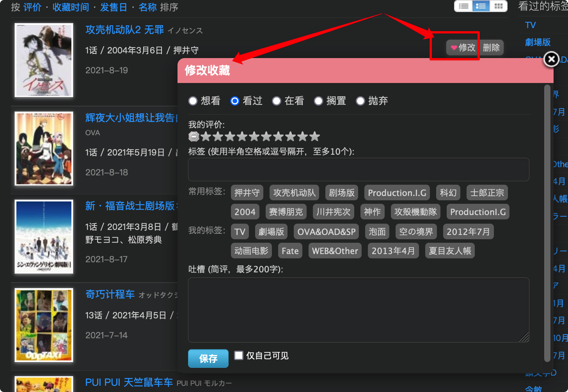Click the 删除 button
Viewport: 568px width, 392px height.
tap(491, 48)
